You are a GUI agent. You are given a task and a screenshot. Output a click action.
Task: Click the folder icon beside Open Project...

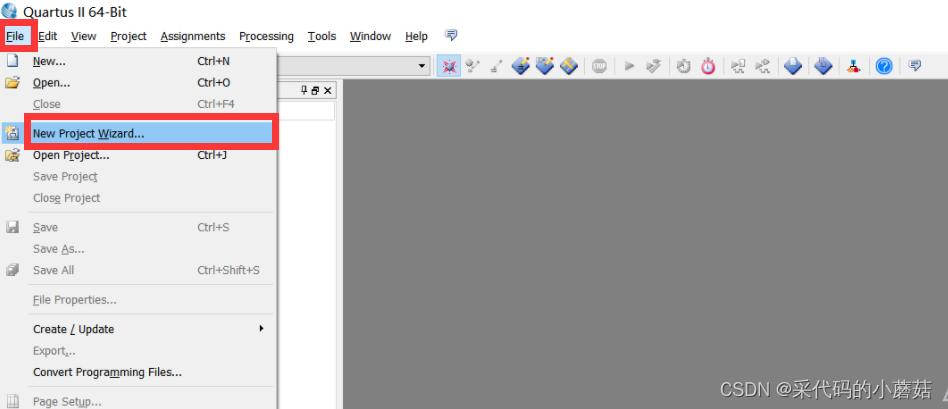(13, 155)
